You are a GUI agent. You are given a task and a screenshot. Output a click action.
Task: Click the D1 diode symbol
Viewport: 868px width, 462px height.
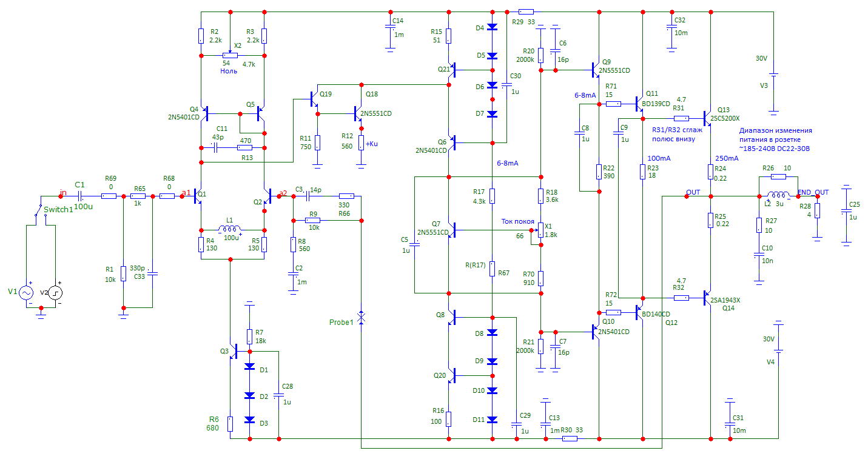pos(249,367)
